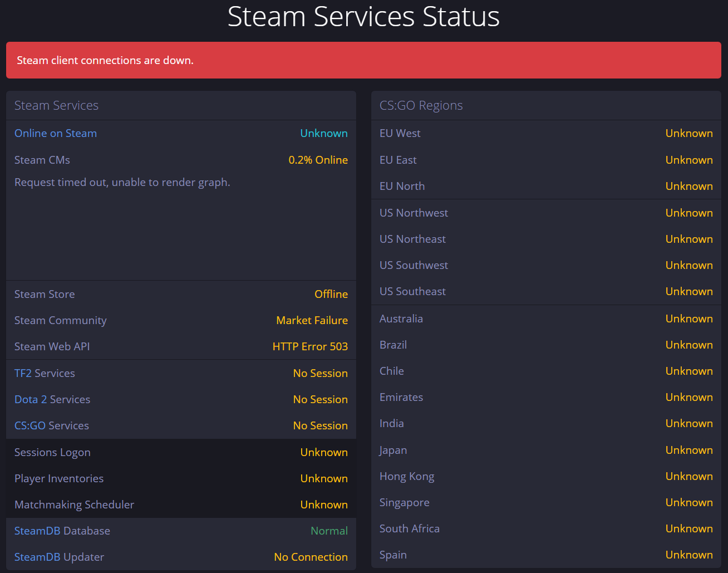The width and height of the screenshot is (728, 573).
Task: Click the Player Inventories label
Action: point(59,478)
